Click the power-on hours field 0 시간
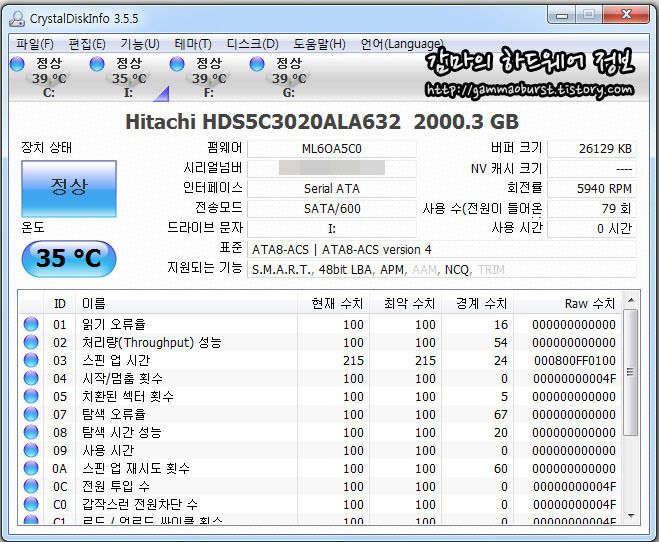This screenshot has width=659, height=542. 592,229
